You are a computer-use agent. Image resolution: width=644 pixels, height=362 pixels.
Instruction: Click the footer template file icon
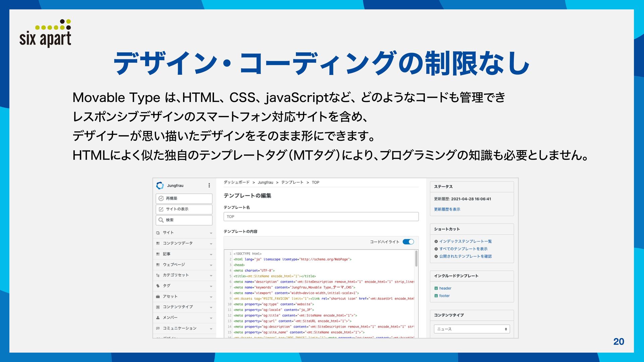(x=436, y=296)
